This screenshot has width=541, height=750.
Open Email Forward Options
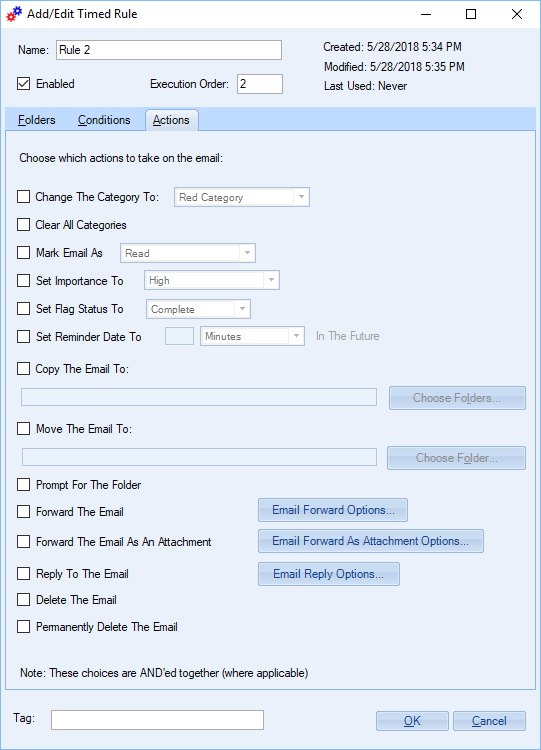pos(333,510)
